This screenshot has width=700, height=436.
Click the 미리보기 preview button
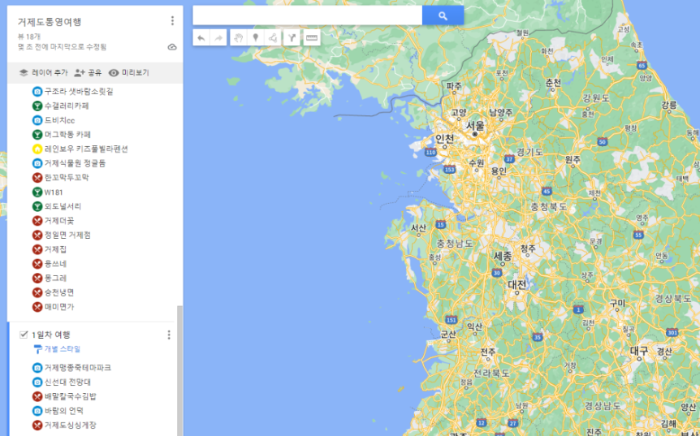(x=129, y=73)
